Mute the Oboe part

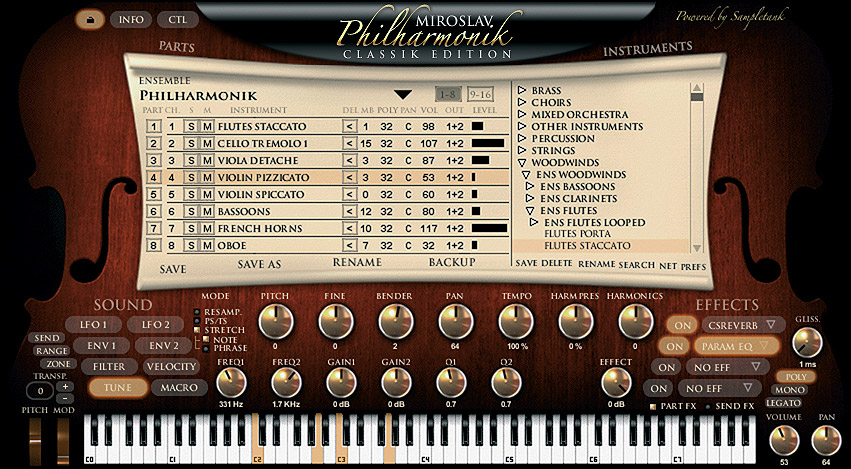coord(207,245)
